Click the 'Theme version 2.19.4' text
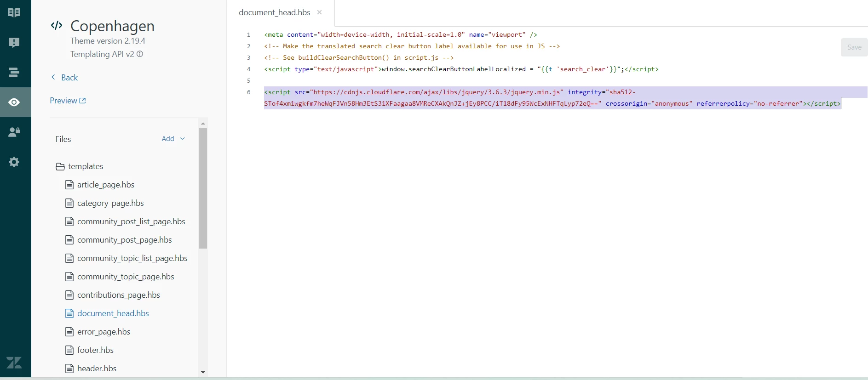This screenshot has height=380, width=868. coord(108,41)
